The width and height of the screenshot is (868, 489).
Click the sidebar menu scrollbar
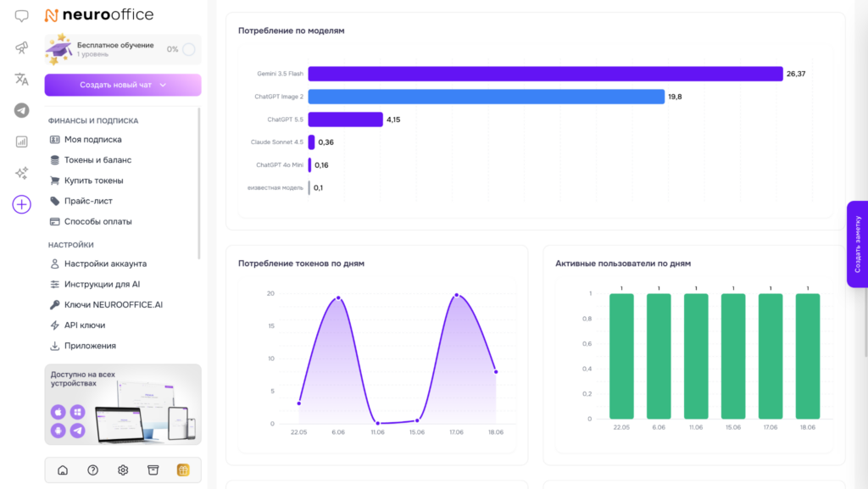[198, 184]
